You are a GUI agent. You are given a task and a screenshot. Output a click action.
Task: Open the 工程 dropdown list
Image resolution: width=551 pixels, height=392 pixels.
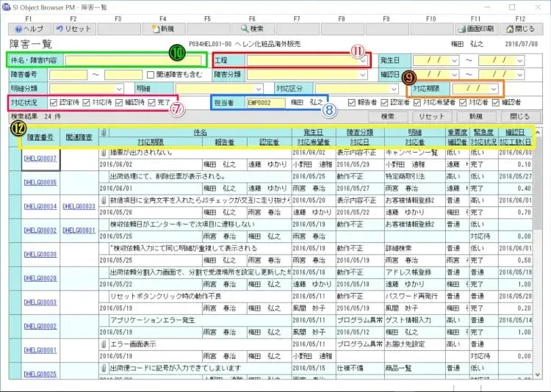pyautogui.click(x=364, y=60)
